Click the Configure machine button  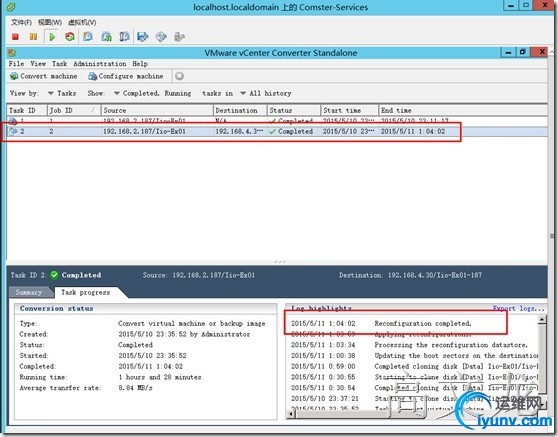coord(126,76)
